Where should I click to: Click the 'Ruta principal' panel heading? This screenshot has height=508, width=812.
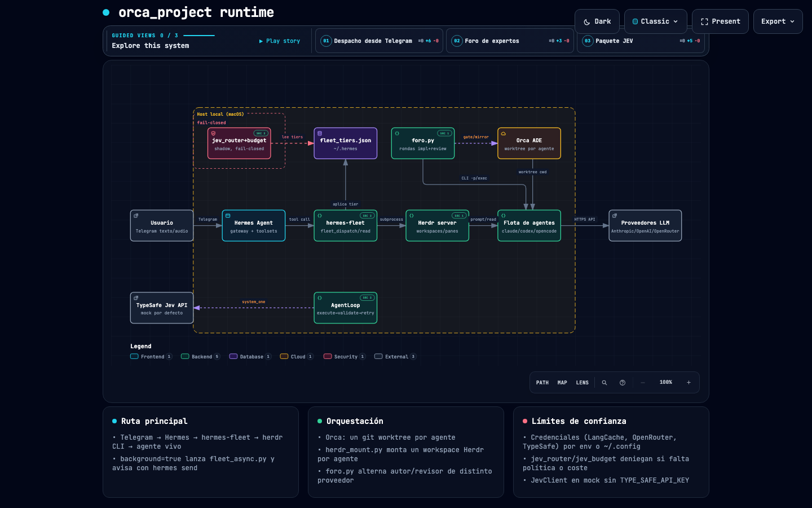tap(155, 421)
